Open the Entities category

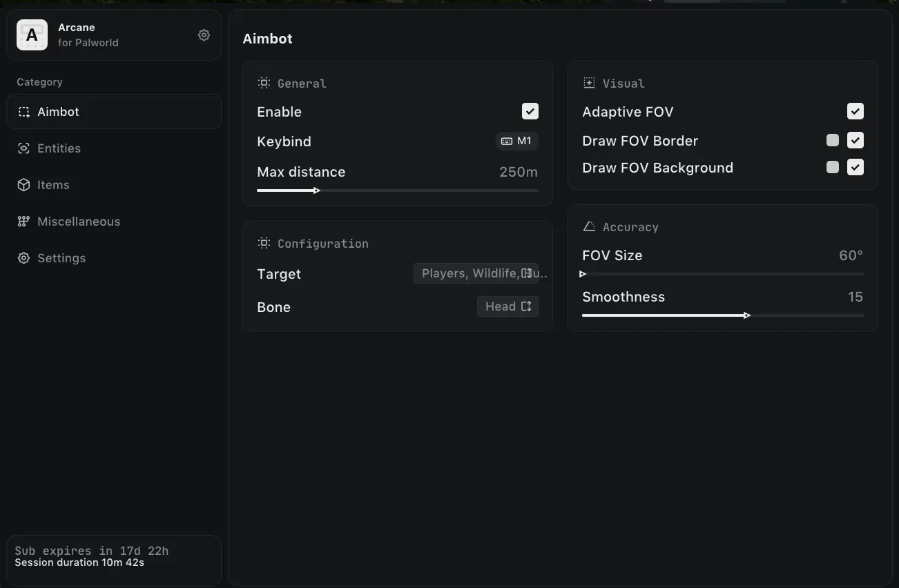coord(114,148)
